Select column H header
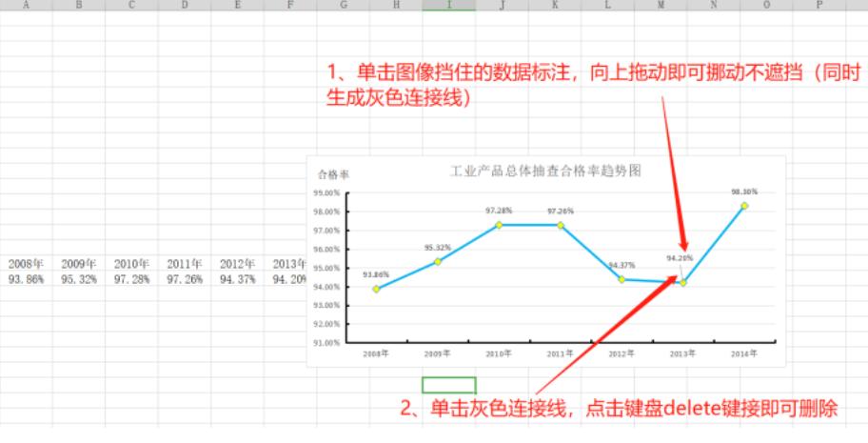The image size is (868, 443). (396, 5)
